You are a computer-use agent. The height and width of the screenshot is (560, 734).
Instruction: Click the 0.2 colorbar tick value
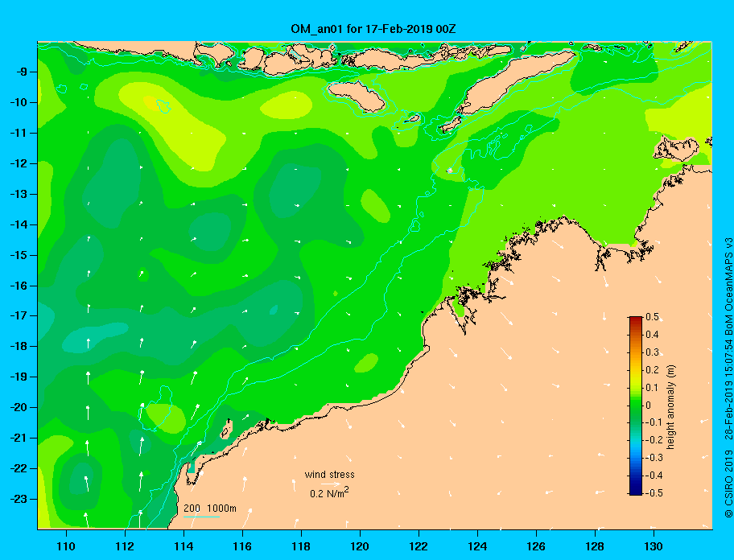(x=652, y=370)
